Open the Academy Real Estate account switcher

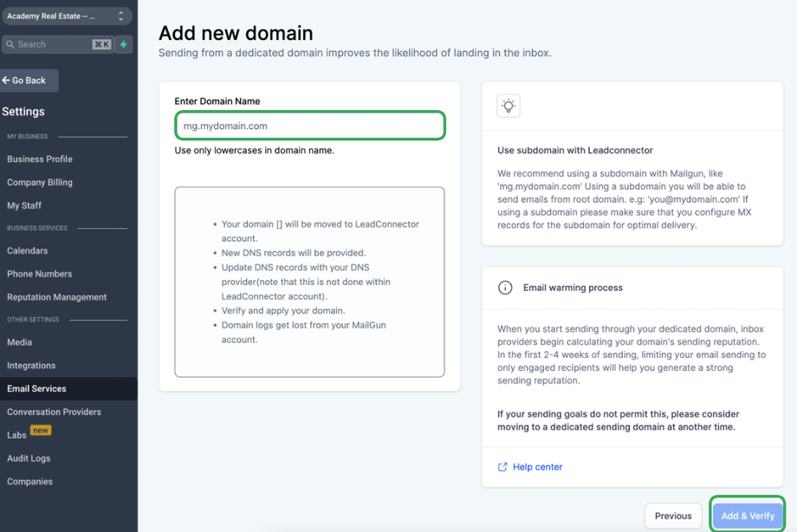[x=65, y=16]
